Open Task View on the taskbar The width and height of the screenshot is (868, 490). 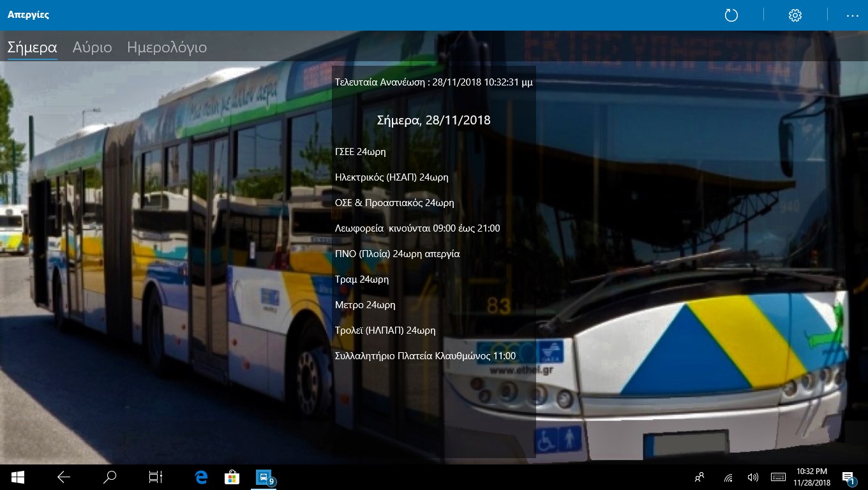156,477
